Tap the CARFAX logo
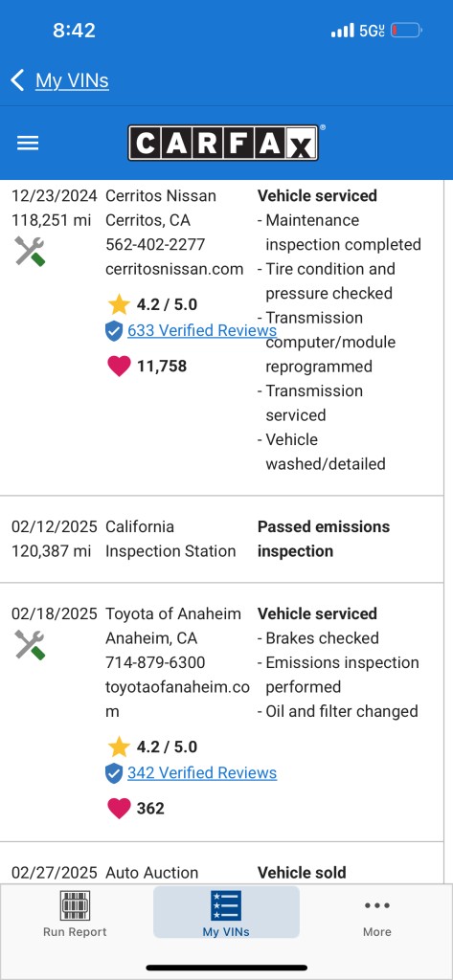The image size is (453, 980). [x=223, y=143]
